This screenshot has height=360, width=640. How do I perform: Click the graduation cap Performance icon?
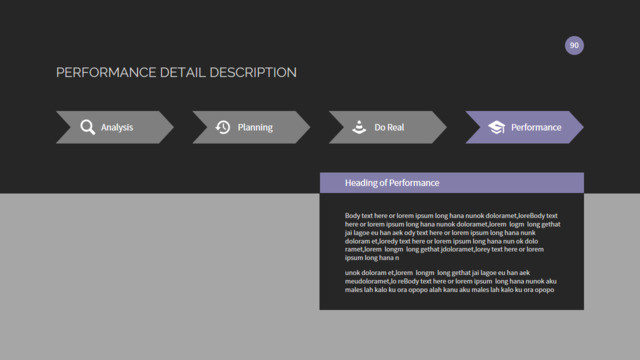[497, 127]
